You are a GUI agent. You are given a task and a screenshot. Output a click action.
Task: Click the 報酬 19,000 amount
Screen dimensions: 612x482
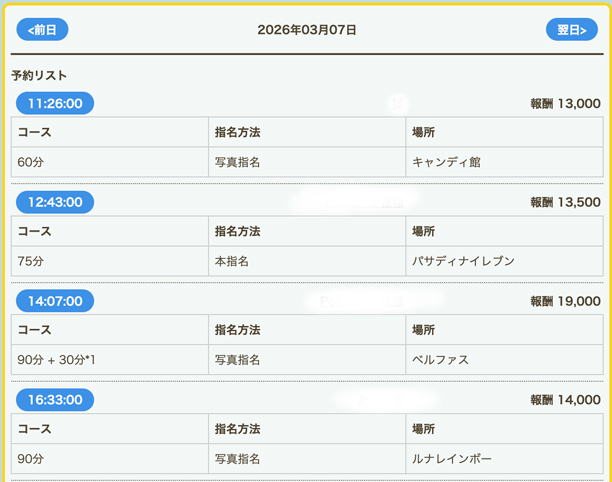[x=565, y=301]
